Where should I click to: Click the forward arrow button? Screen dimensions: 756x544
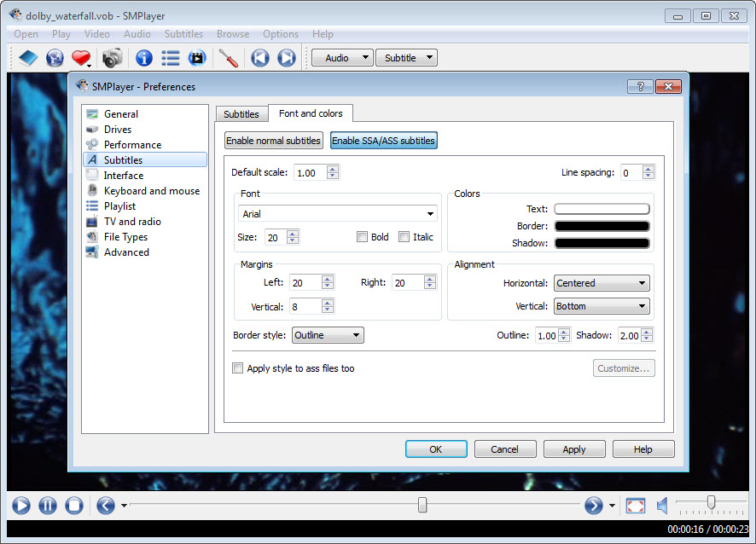pyautogui.click(x=594, y=506)
